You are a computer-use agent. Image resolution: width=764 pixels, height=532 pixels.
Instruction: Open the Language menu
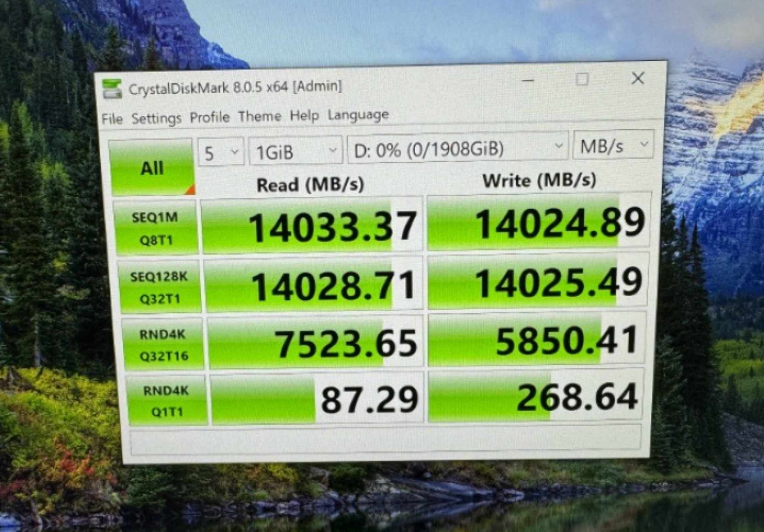pos(358,115)
